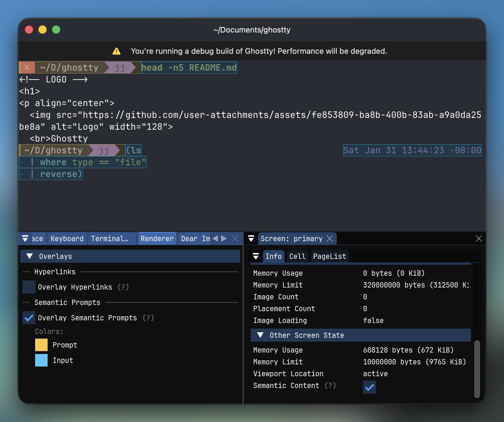This screenshot has height=422, width=504.
Task: Show help for Overlay Semantic Prompts (?)
Action: pos(148,318)
